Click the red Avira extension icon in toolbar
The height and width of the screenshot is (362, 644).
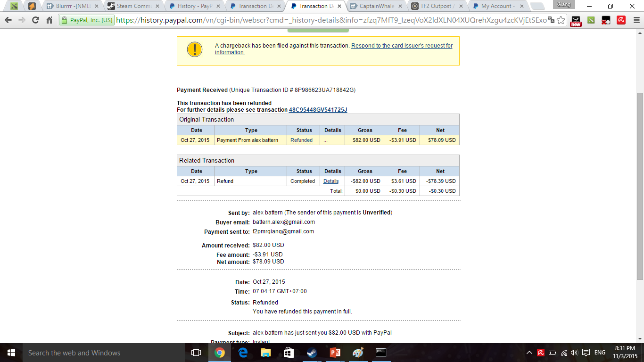pyautogui.click(x=621, y=20)
